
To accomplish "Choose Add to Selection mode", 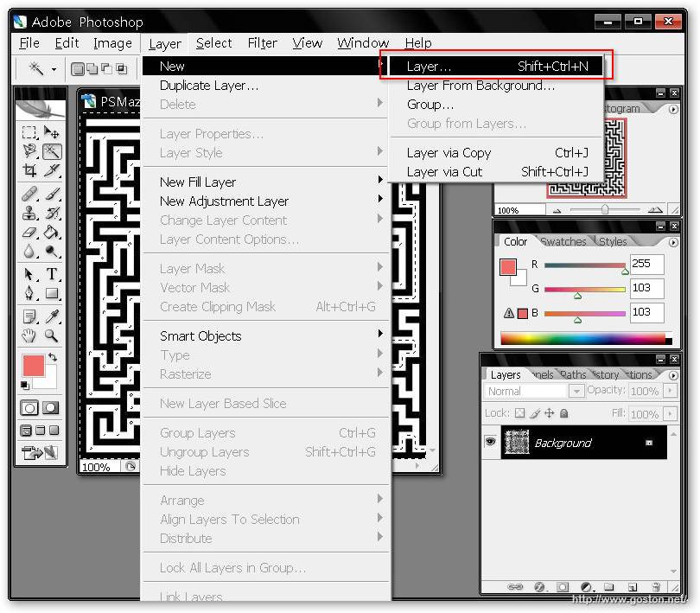I will pyautogui.click(x=92, y=69).
